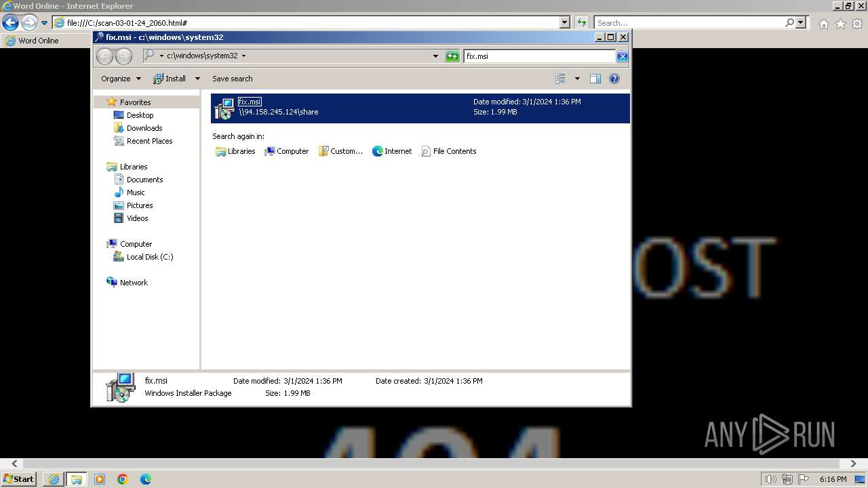Click the green refresh button in Explorer

point(452,56)
